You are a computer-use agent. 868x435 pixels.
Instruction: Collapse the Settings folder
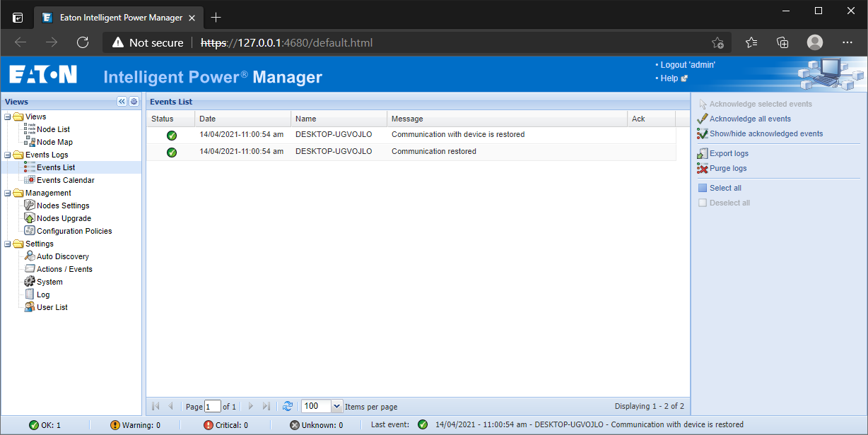(x=7, y=244)
